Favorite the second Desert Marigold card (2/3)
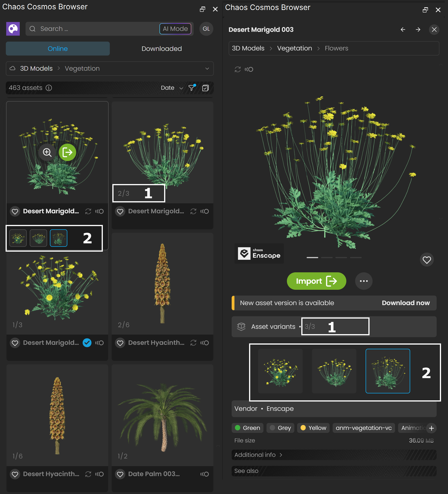Viewport: 448px width, 494px height. coord(120,211)
